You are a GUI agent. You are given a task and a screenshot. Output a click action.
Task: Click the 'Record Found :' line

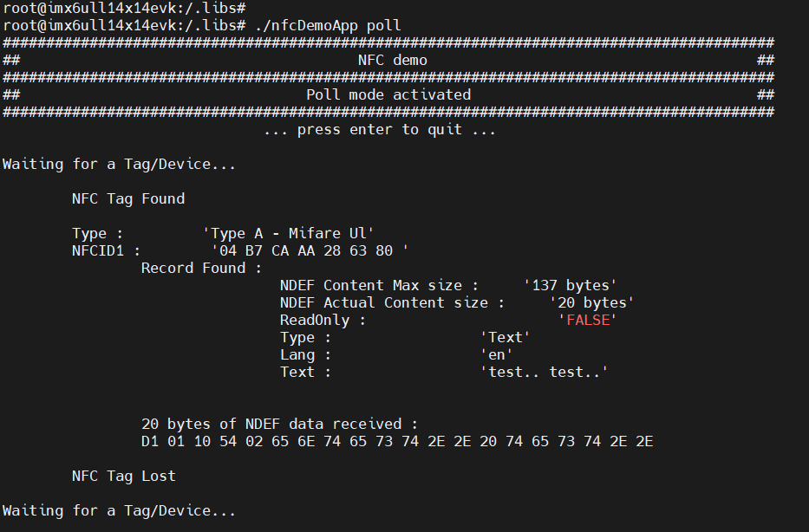point(201,268)
